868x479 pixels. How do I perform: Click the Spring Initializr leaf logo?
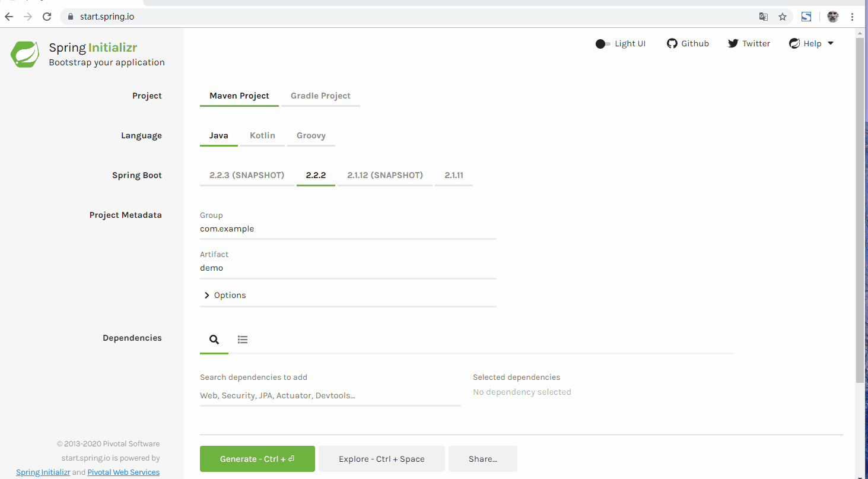point(25,54)
